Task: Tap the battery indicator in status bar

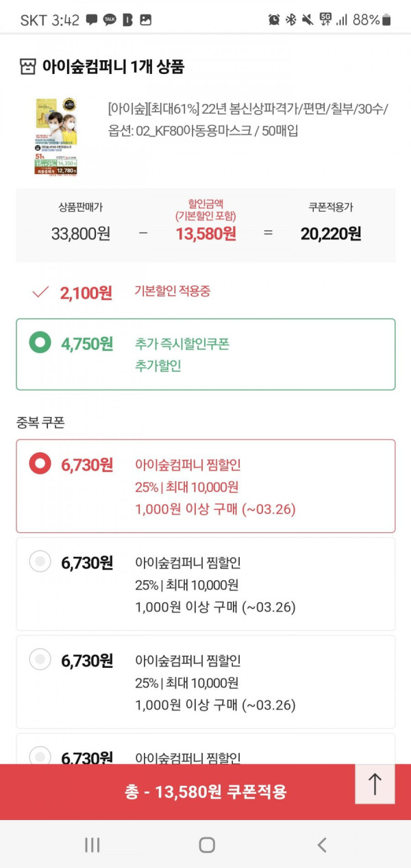Action: click(387, 20)
